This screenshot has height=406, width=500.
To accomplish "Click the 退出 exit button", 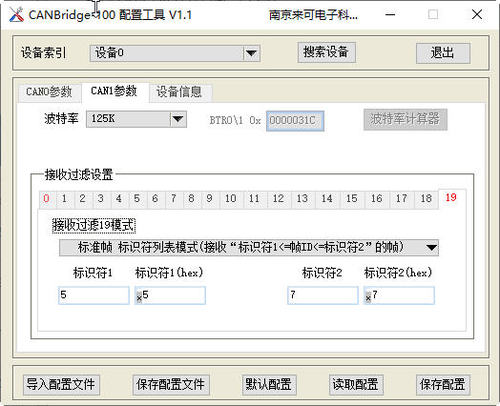I will (443, 53).
